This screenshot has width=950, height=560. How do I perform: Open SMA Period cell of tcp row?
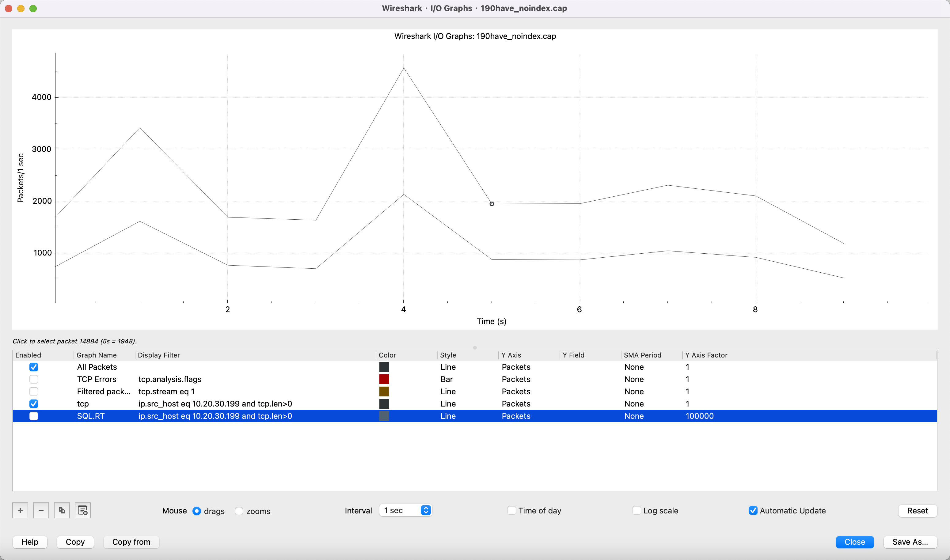(634, 404)
